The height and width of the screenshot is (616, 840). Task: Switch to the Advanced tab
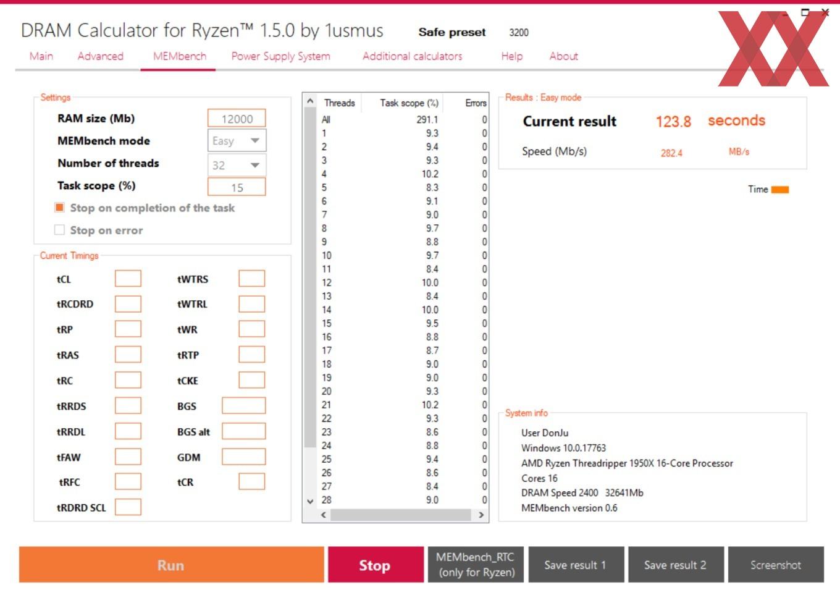click(x=100, y=56)
